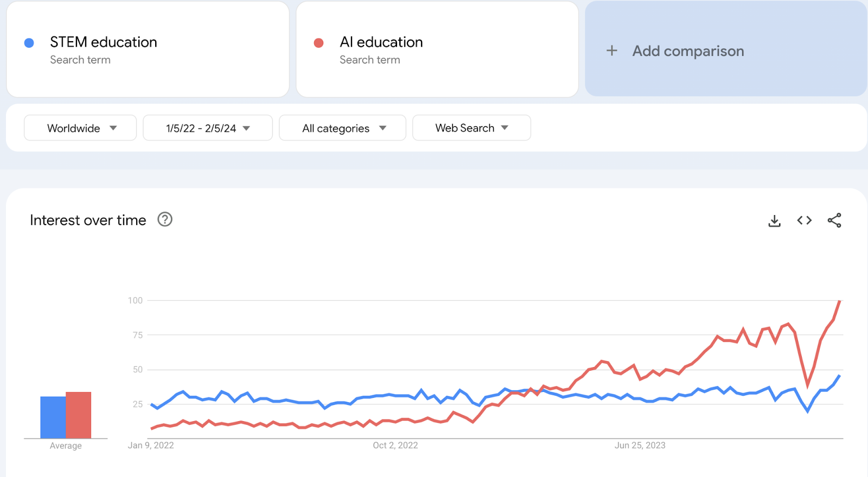Click the plus icon to add comparison

click(612, 50)
